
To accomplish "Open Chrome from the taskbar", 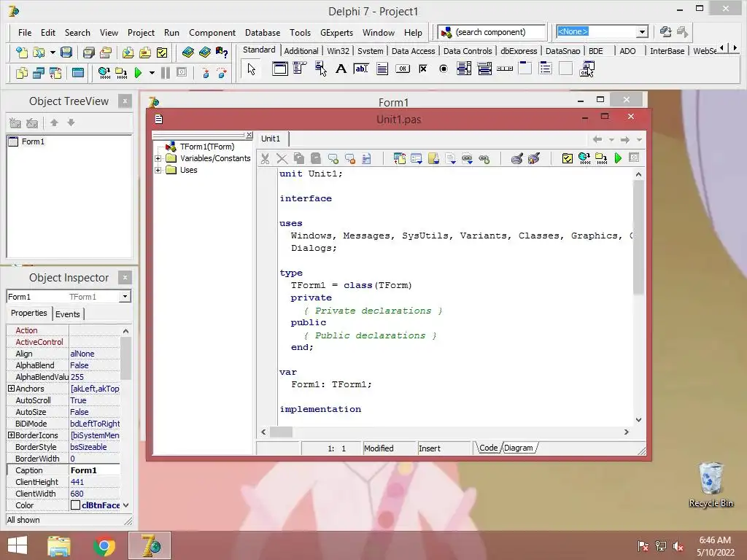I will tap(104, 545).
